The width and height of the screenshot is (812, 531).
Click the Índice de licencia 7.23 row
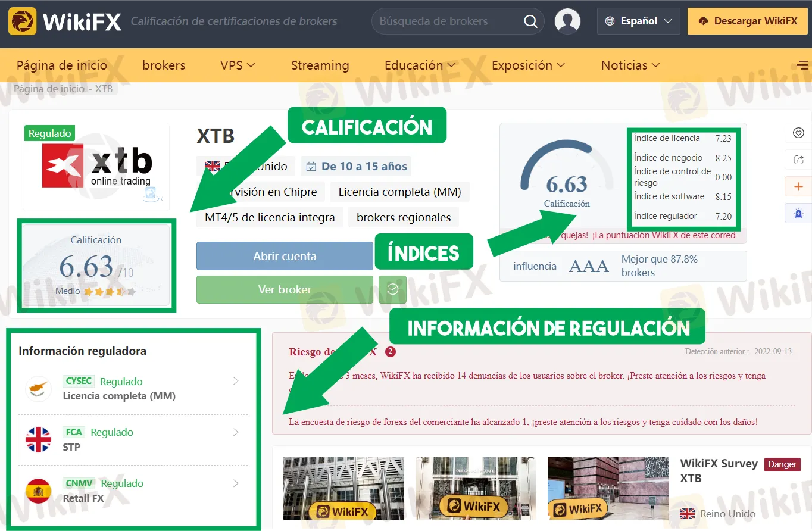(683, 138)
